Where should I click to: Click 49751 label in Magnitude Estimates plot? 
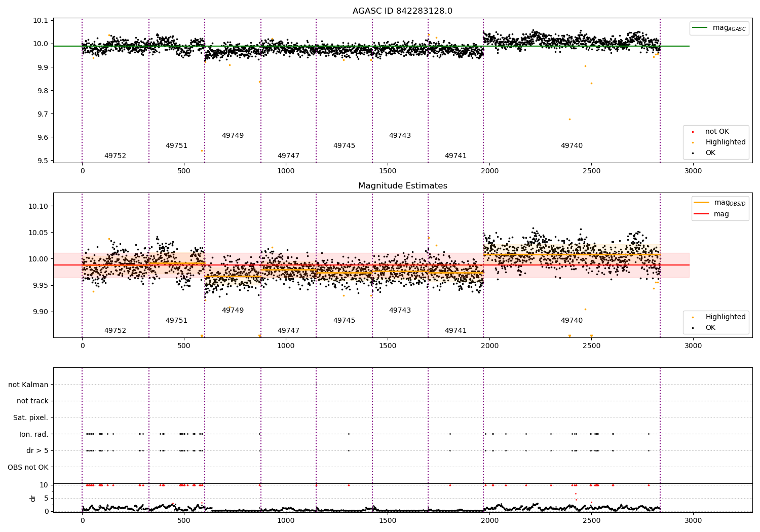tap(176, 321)
